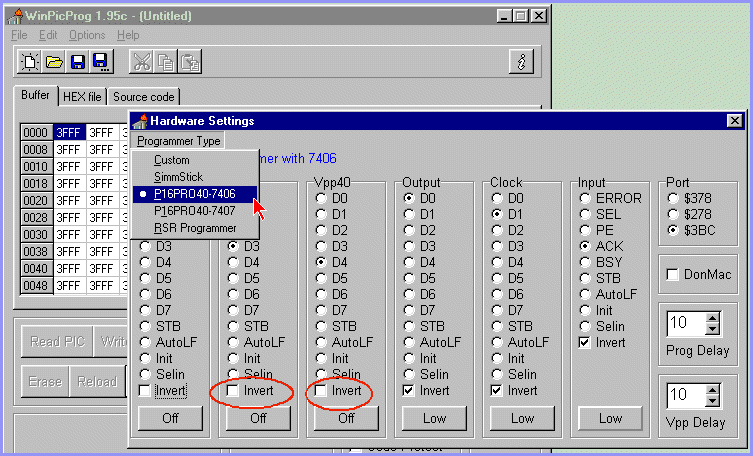Open the File menu
Screen dimensions: 753x456
(19, 35)
